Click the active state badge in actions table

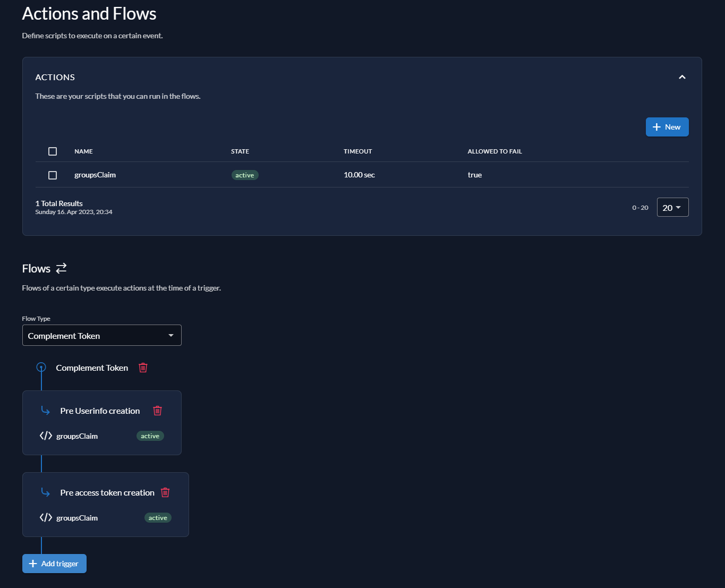coord(245,175)
